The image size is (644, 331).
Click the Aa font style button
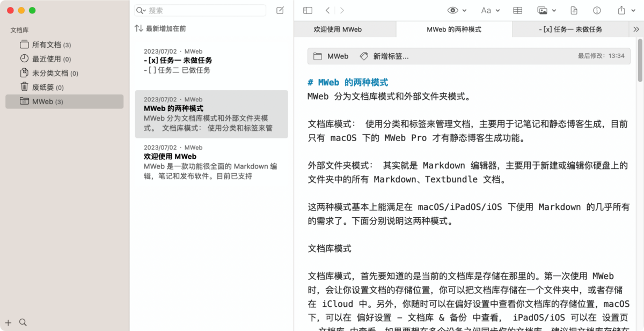pos(486,10)
